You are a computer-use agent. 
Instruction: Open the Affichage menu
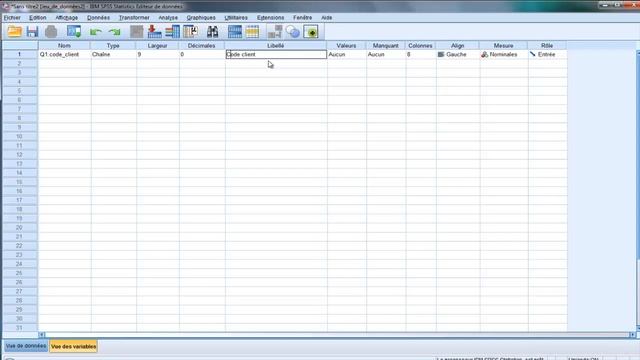(x=67, y=18)
